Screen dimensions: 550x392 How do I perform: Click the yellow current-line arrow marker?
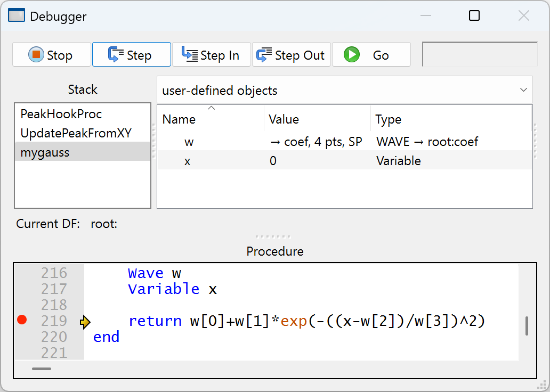click(x=85, y=322)
